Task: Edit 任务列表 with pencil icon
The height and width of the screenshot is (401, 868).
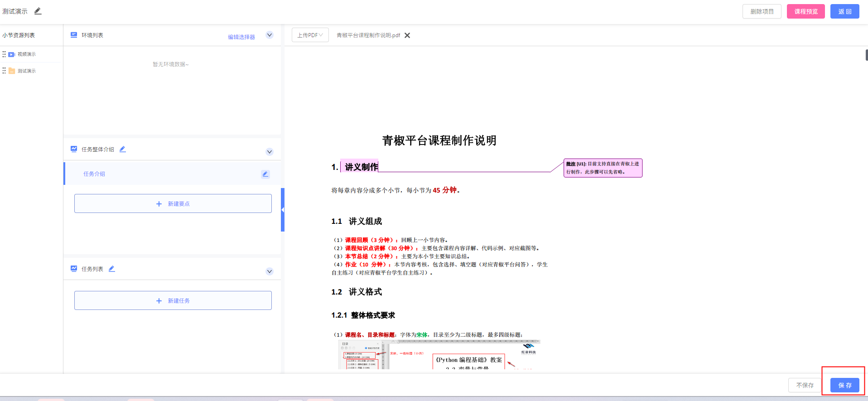Action: 111,269
